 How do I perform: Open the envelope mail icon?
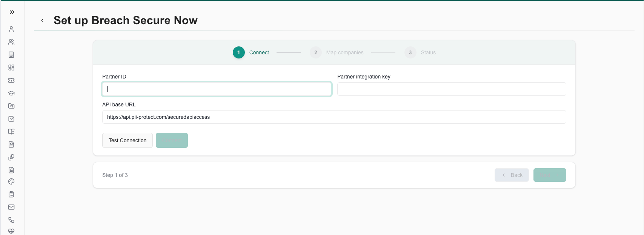coord(11,207)
